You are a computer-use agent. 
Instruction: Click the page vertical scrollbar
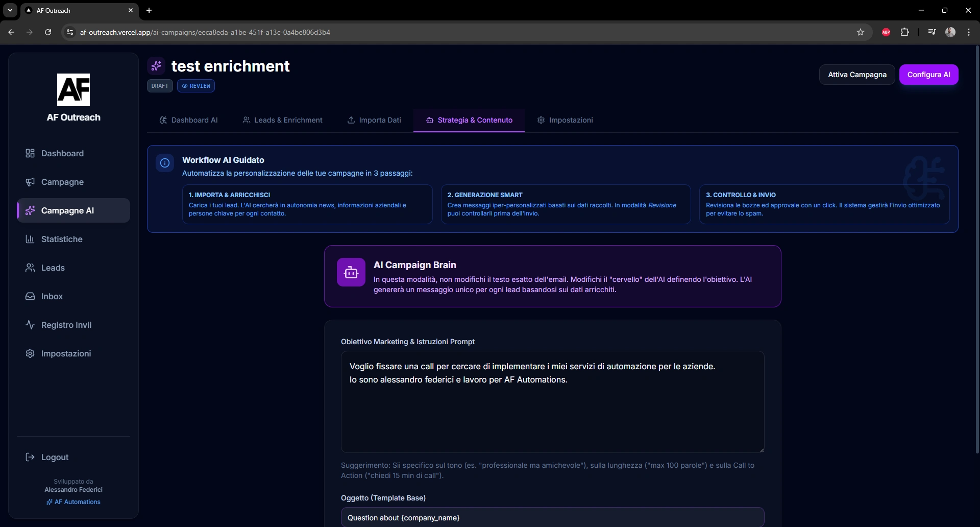click(977, 249)
